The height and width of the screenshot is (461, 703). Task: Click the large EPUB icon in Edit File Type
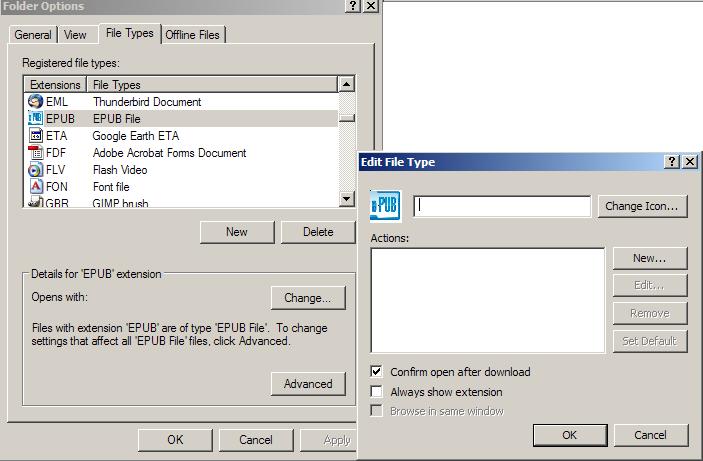(385, 206)
